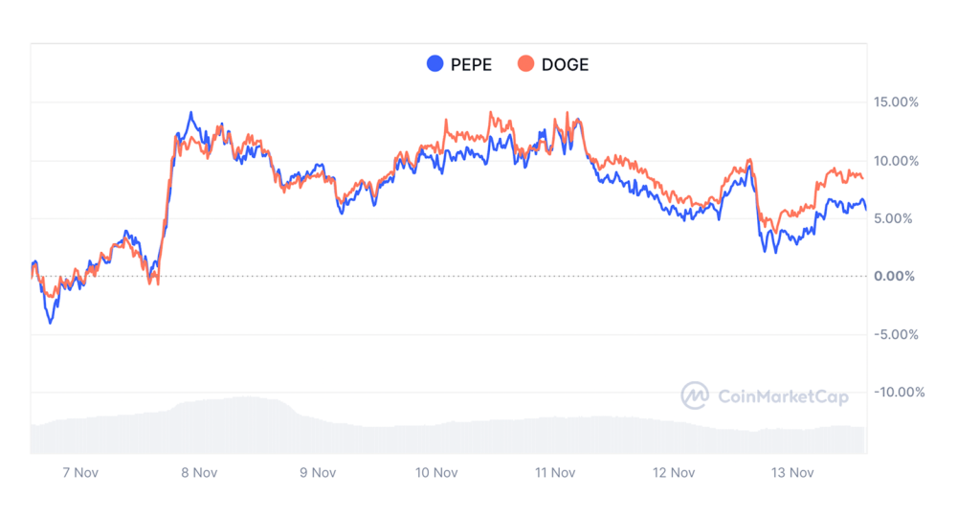Select the 11 Nov date label
Viewport: 980px width, 519px height.
tap(554, 472)
